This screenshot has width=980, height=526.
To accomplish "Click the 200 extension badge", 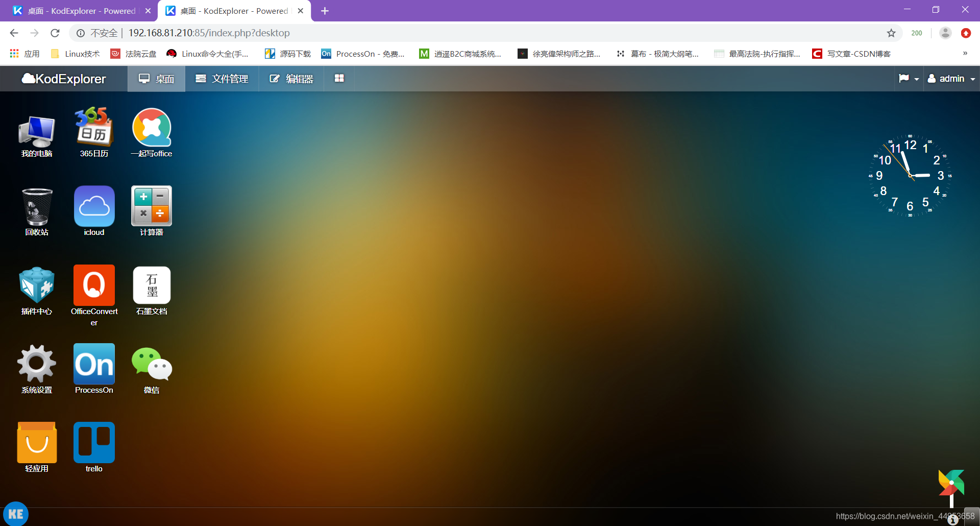I will point(917,33).
